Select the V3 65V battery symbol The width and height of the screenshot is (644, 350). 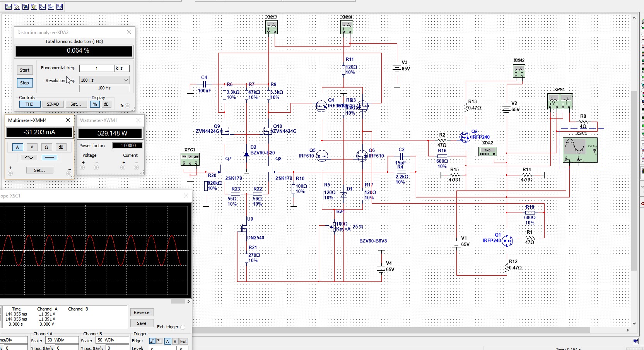tap(397, 68)
